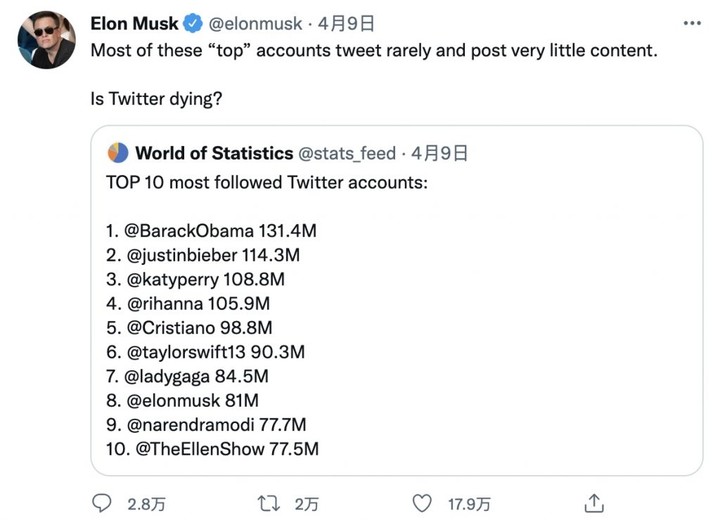Click the @stats_feed handle

(x=347, y=153)
